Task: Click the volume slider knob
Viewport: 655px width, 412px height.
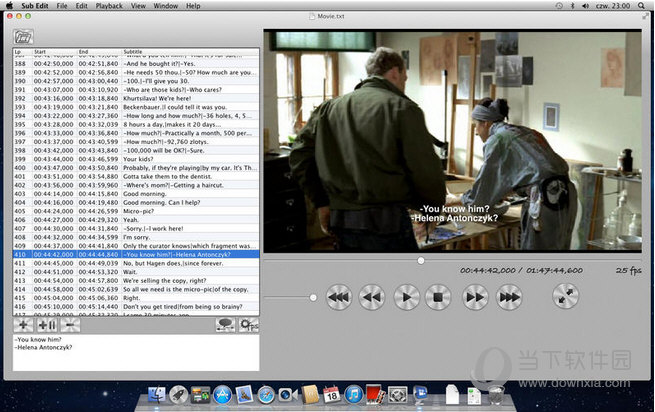Action: pos(313,298)
